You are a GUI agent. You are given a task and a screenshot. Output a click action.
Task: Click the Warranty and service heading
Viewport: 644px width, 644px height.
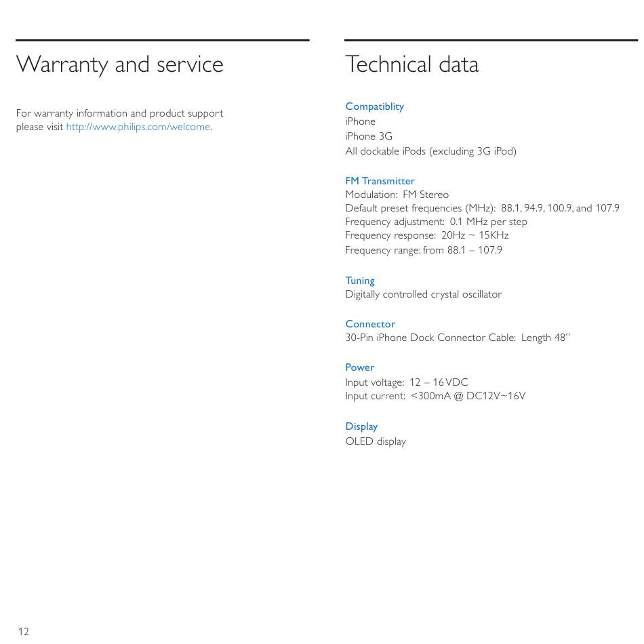pyautogui.click(x=119, y=65)
